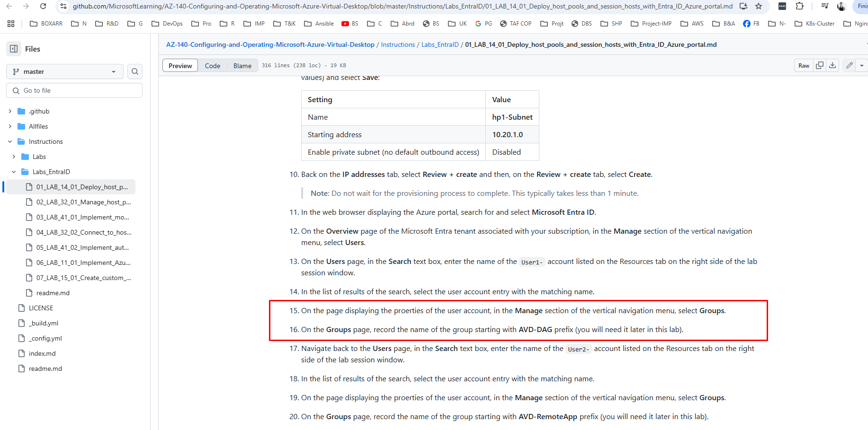Open the Labs_EntraID breadcrumb link
Viewport: 868px width, 430px height.
click(440, 44)
